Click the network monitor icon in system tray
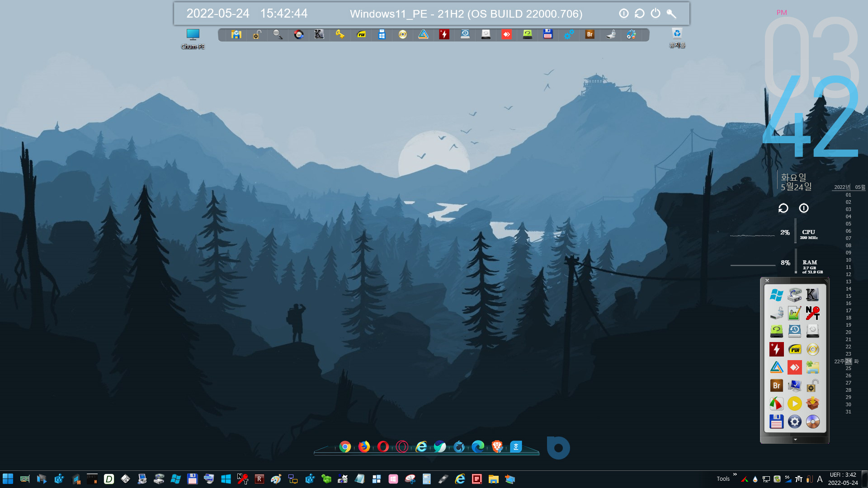Image resolution: width=868 pixels, height=488 pixels. click(766, 479)
